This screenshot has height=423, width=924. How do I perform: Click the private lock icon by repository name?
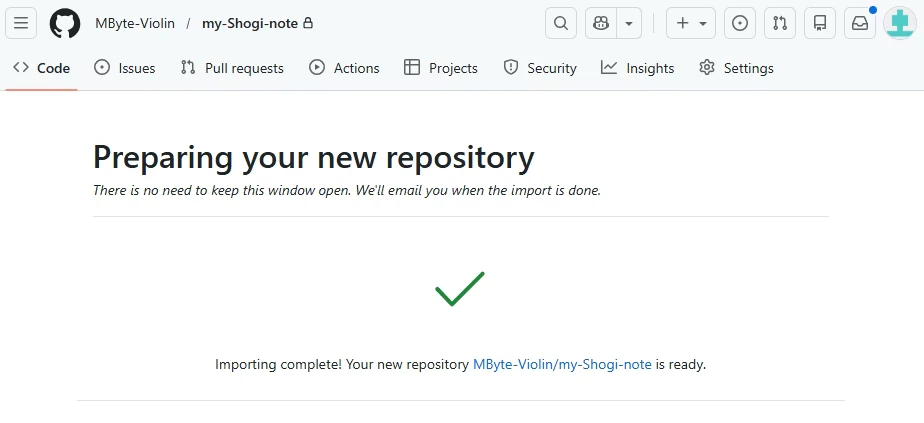308,23
